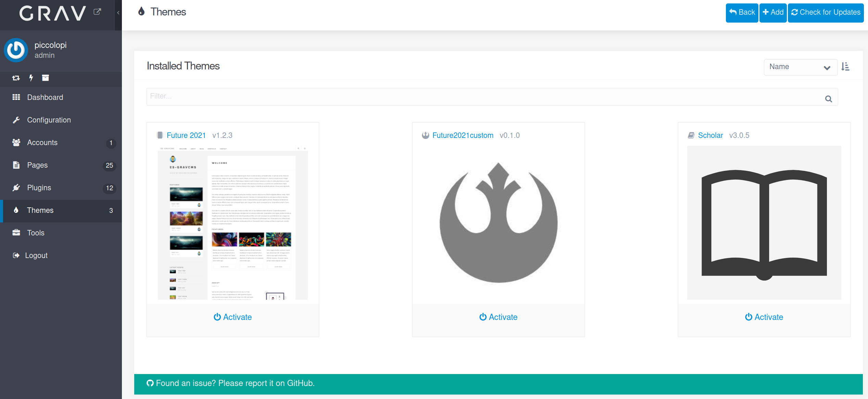Focus the Filter input field
Image resolution: width=868 pixels, height=399 pixels.
pyautogui.click(x=492, y=97)
